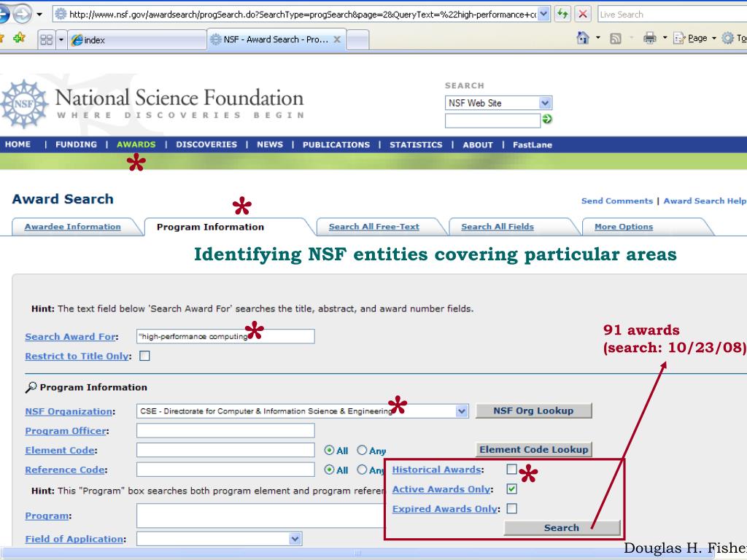Click the Program text box
747x560 pixels.
(260, 516)
